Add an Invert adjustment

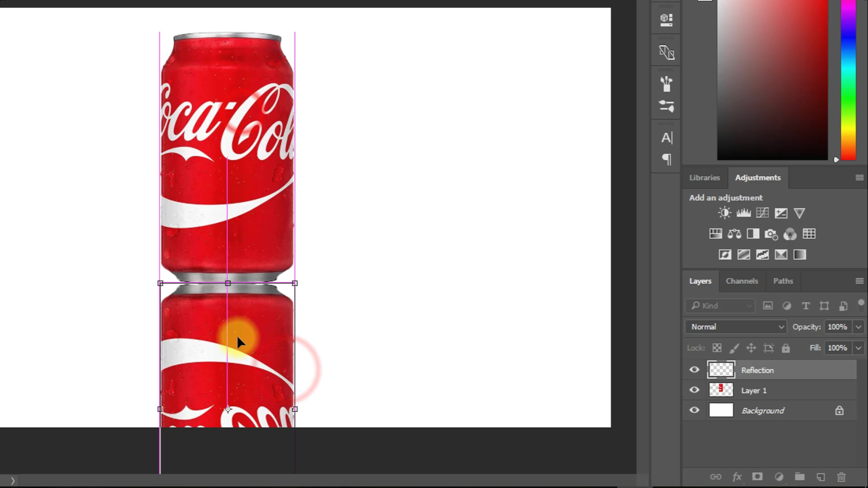pos(725,255)
